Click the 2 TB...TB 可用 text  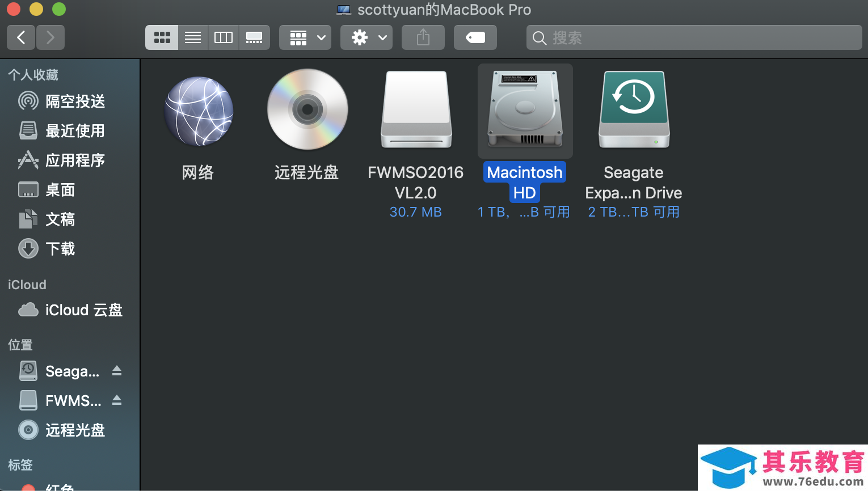634,212
